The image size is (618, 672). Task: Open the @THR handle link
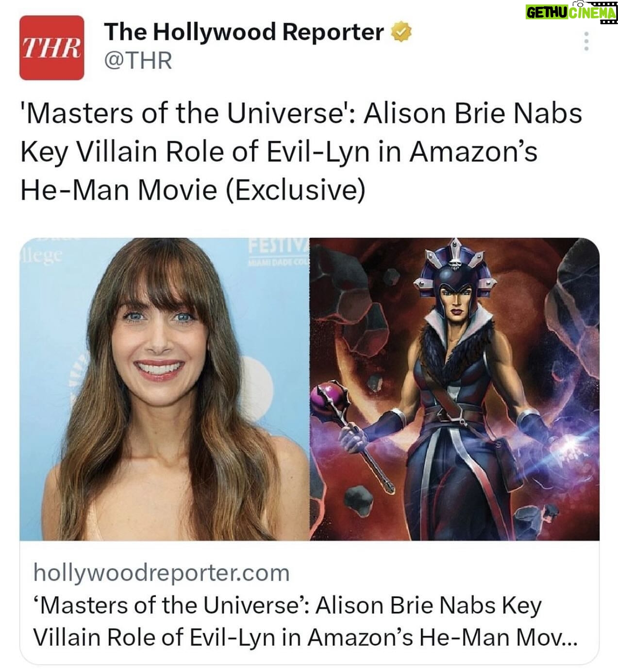tap(138, 61)
